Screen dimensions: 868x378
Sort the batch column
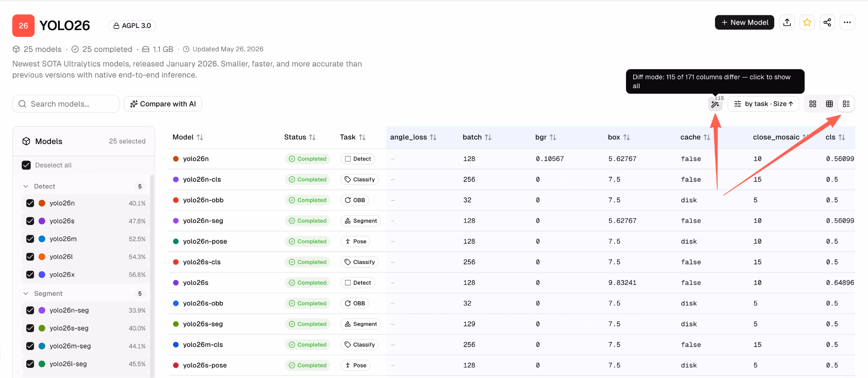[x=488, y=137]
